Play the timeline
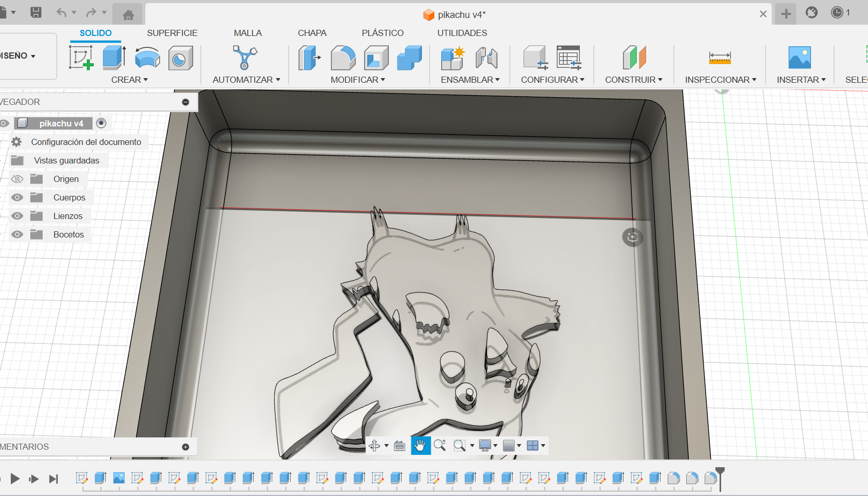 (15, 479)
